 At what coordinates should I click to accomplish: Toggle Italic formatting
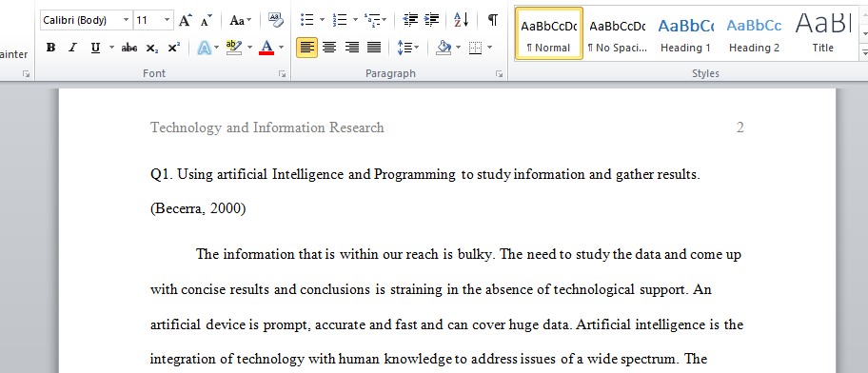tap(72, 48)
